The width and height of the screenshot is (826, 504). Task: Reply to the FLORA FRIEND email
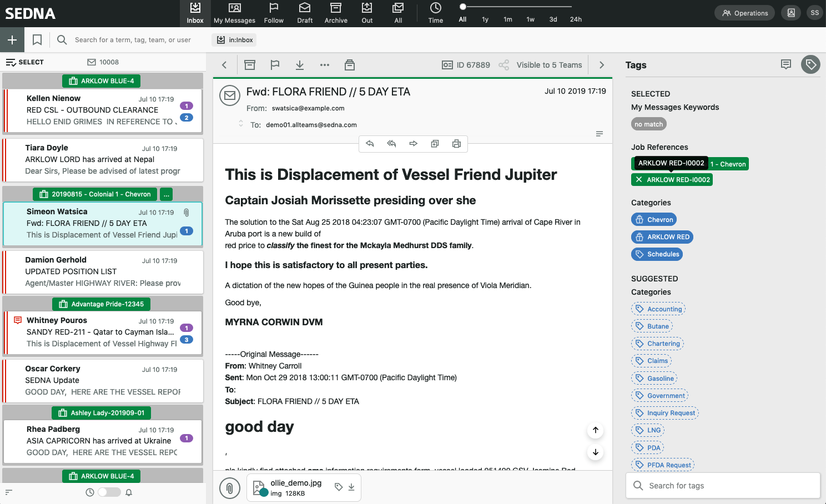coord(370,144)
